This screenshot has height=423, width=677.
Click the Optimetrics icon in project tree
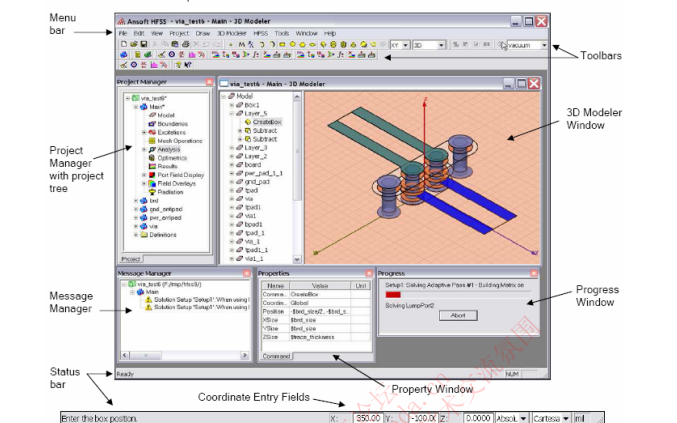pyautogui.click(x=152, y=158)
